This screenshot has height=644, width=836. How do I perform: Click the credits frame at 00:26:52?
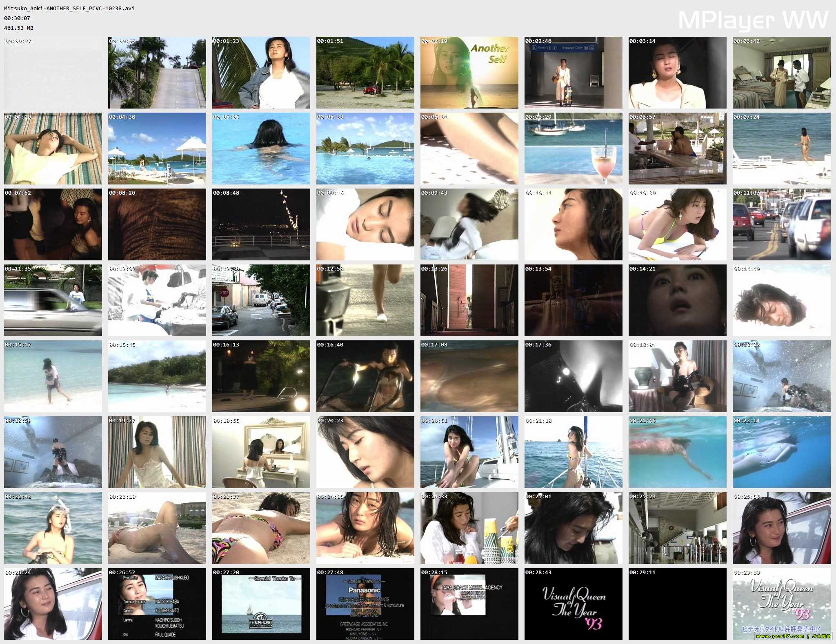157,604
